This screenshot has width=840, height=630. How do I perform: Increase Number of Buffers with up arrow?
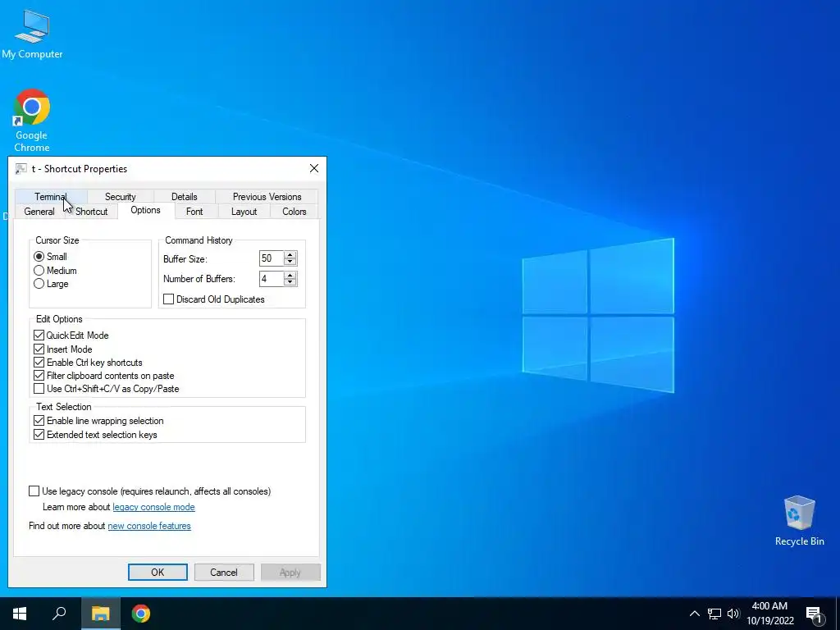[x=290, y=276]
